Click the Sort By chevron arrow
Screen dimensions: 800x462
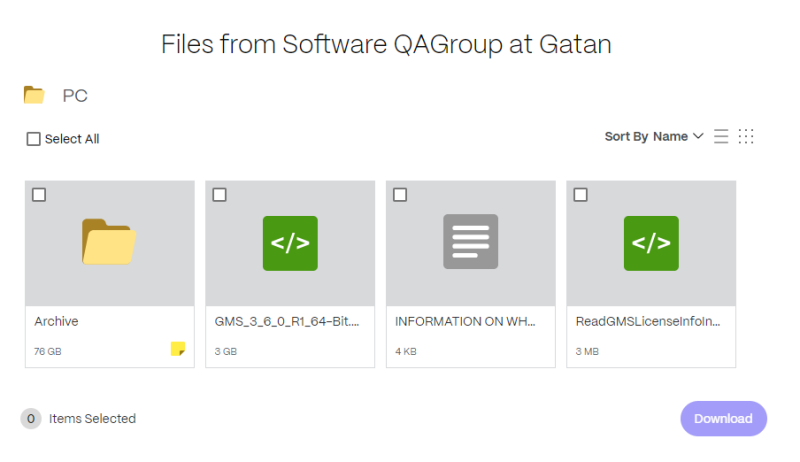[x=698, y=137]
